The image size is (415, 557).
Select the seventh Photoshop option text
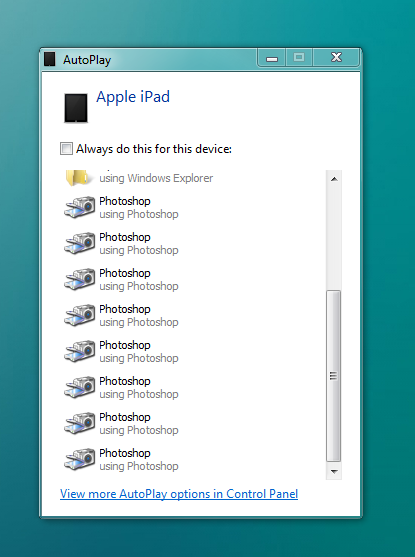(x=139, y=423)
